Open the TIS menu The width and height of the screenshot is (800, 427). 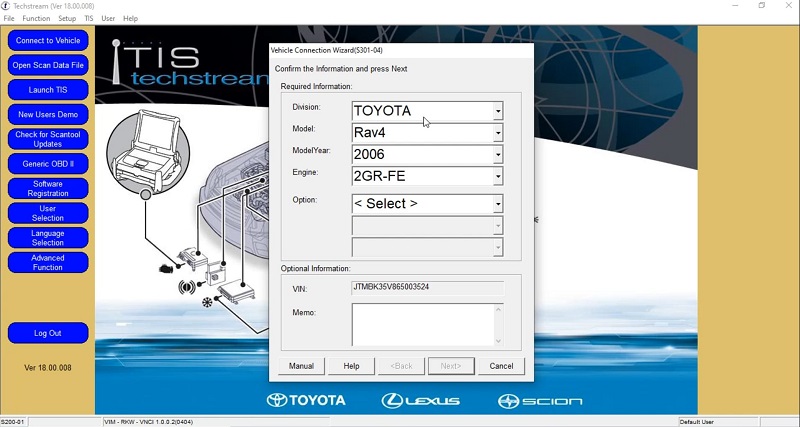[x=89, y=18]
